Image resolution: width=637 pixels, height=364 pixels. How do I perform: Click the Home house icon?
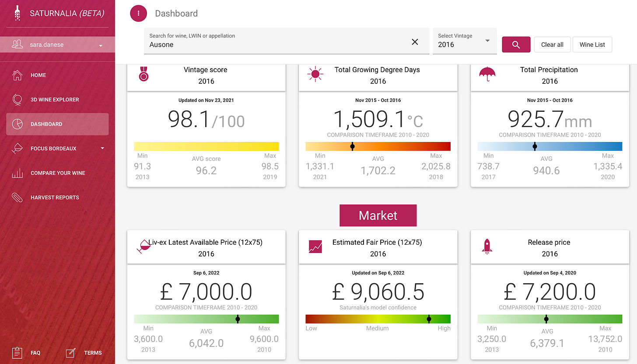17,75
